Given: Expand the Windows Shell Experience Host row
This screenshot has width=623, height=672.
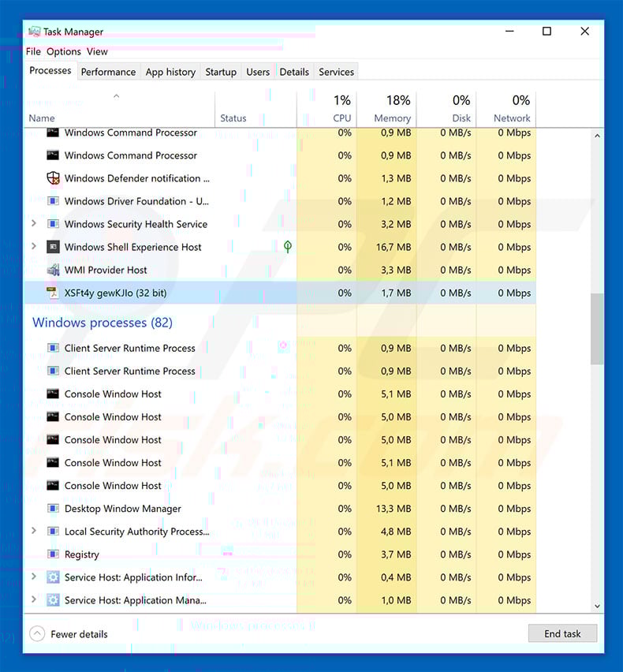Looking at the screenshot, I should (x=34, y=246).
